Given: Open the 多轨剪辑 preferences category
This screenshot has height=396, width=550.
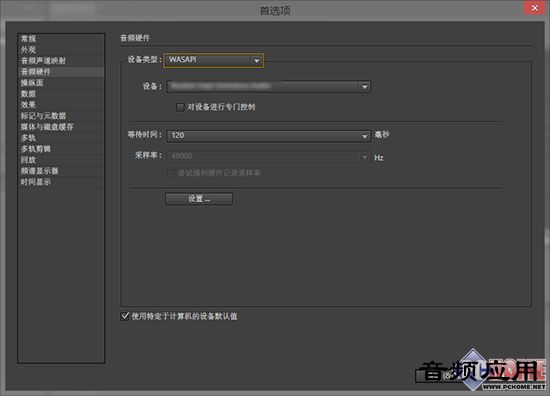Looking at the screenshot, I should tap(61, 149).
